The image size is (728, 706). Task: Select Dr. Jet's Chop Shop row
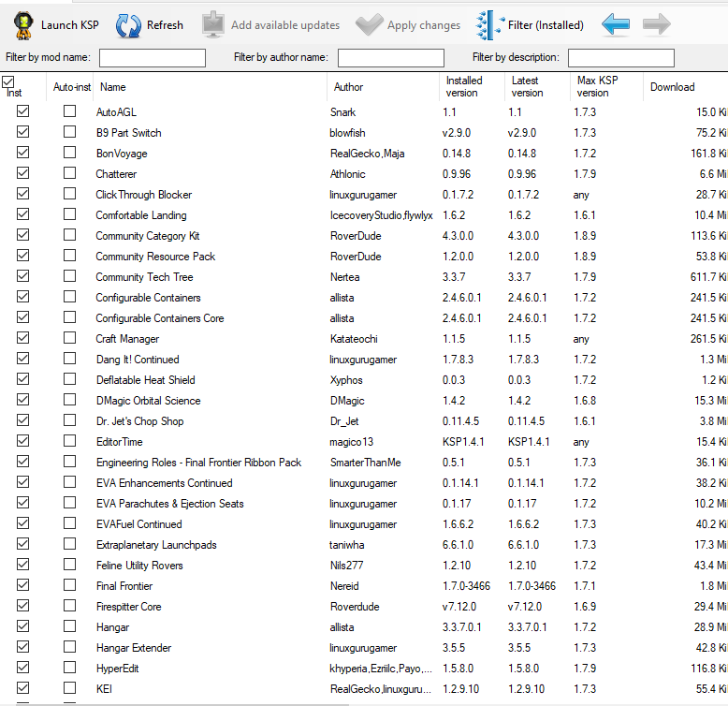(x=364, y=421)
